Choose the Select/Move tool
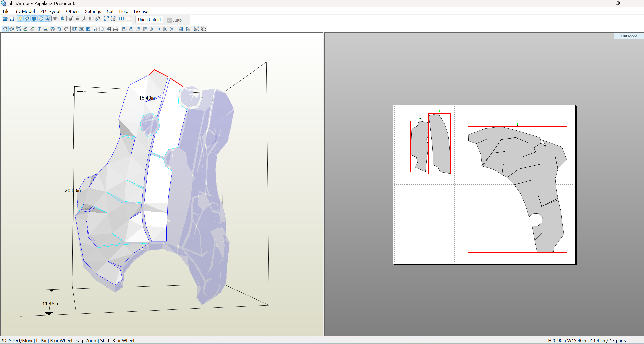The width and height of the screenshot is (644, 344). (x=5, y=29)
